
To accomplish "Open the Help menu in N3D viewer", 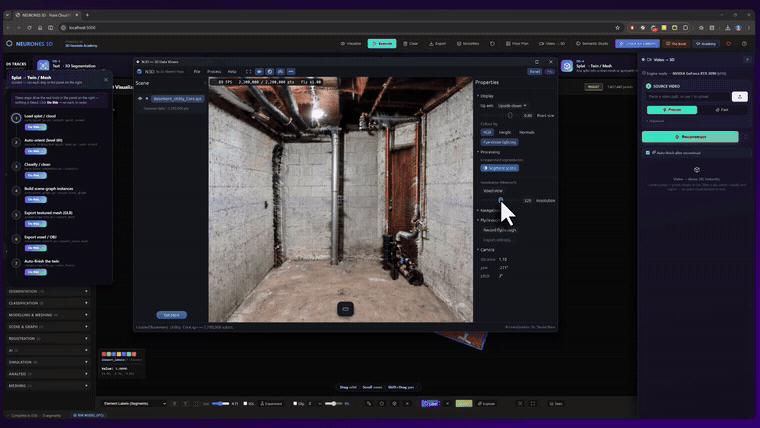I will 232,72.
